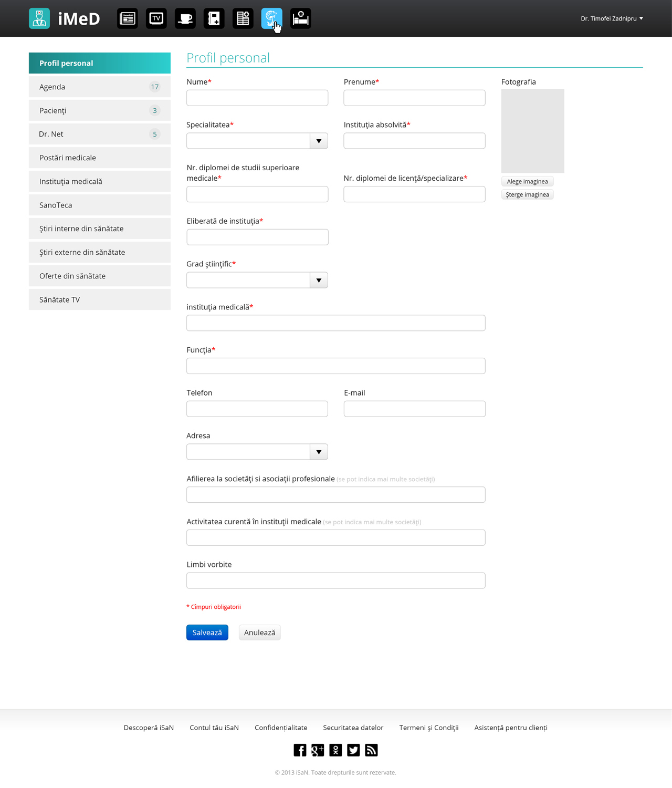Expand the Adresa dropdown

click(319, 452)
